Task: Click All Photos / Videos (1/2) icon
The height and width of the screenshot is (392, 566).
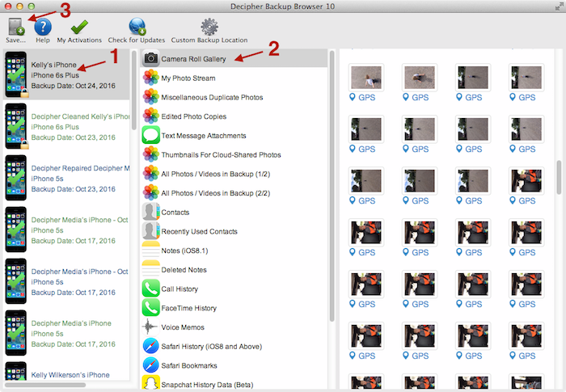Action: [x=151, y=173]
